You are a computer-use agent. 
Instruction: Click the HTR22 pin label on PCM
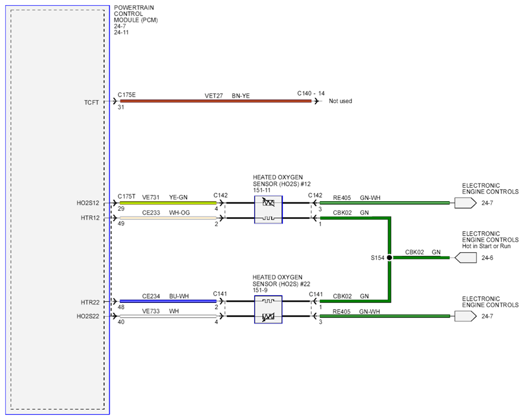pos(90,302)
